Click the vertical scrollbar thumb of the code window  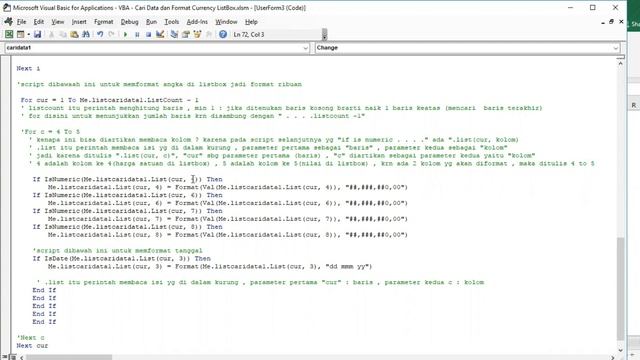620,288
